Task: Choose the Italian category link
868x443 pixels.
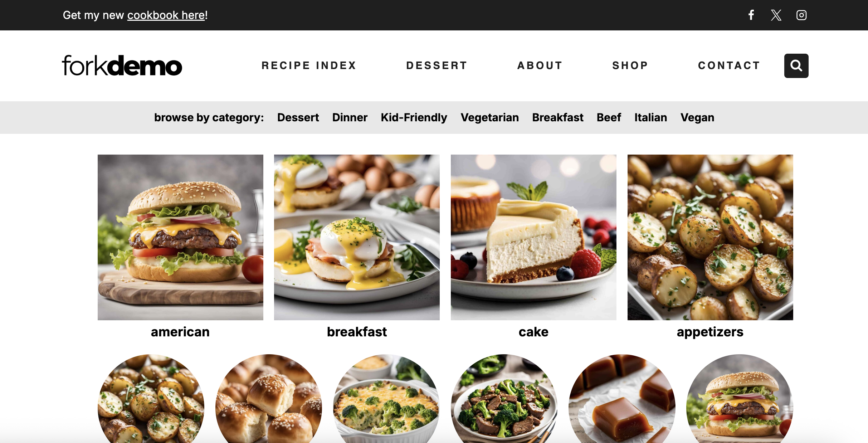Action: click(x=650, y=117)
